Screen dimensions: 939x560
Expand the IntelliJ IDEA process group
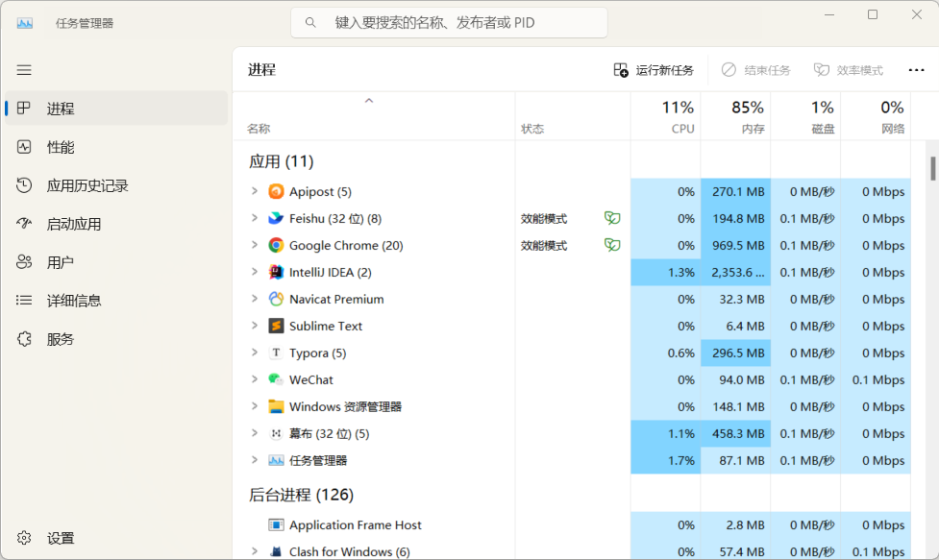(255, 272)
